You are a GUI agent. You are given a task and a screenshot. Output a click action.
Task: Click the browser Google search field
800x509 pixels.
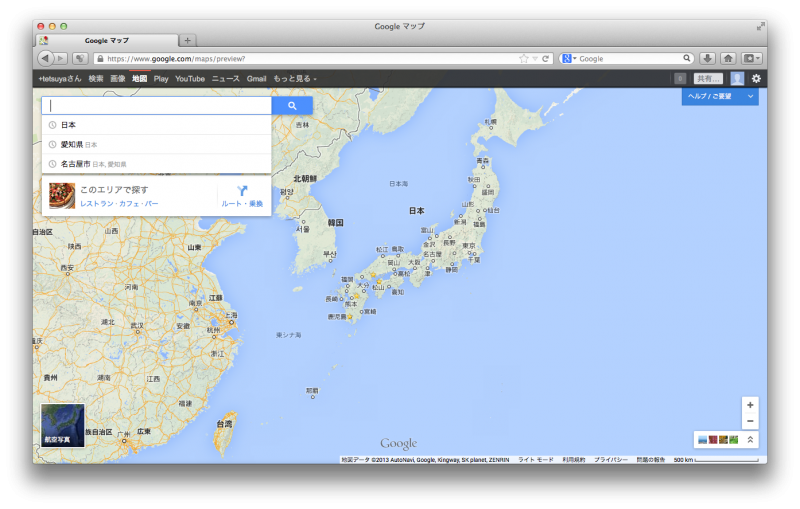point(630,59)
